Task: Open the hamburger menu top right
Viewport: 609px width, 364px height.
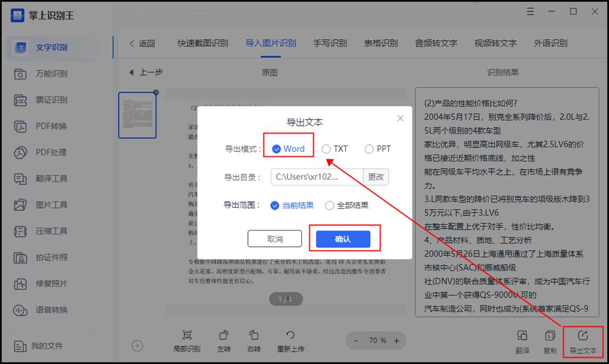Action: point(530,11)
